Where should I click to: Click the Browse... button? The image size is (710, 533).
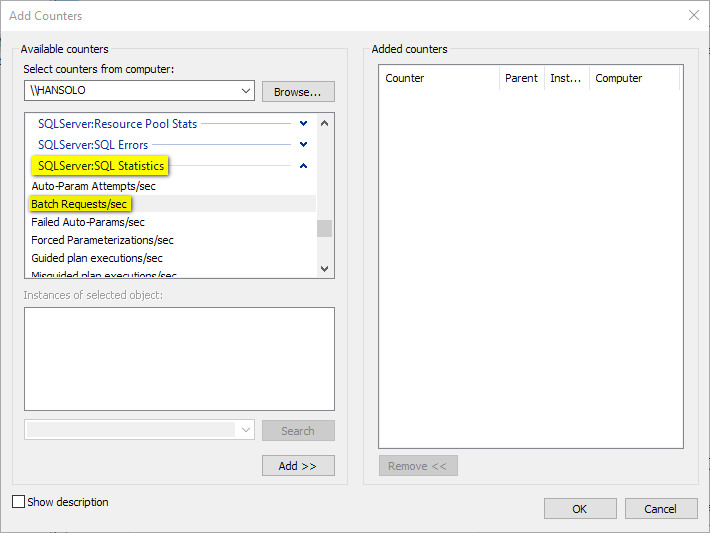(298, 92)
